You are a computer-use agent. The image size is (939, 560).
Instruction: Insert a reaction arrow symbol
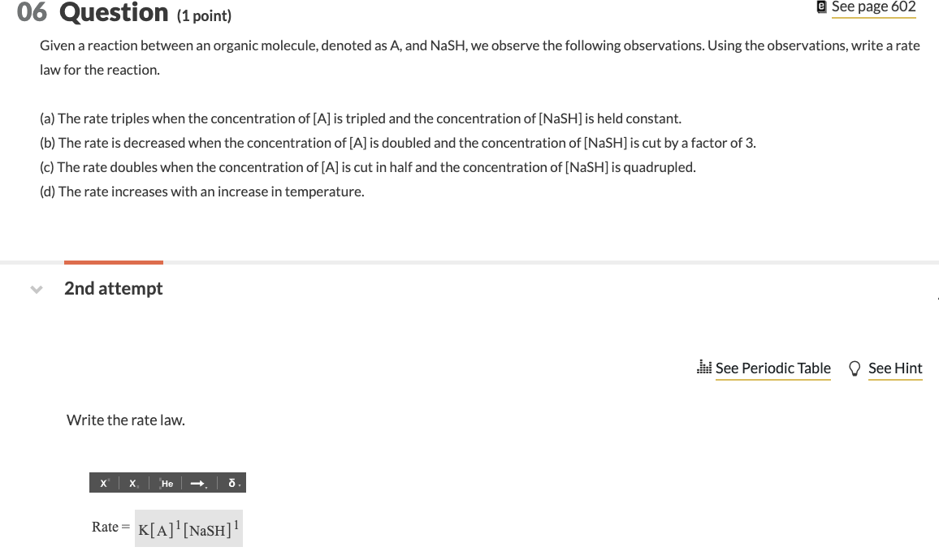(x=196, y=482)
